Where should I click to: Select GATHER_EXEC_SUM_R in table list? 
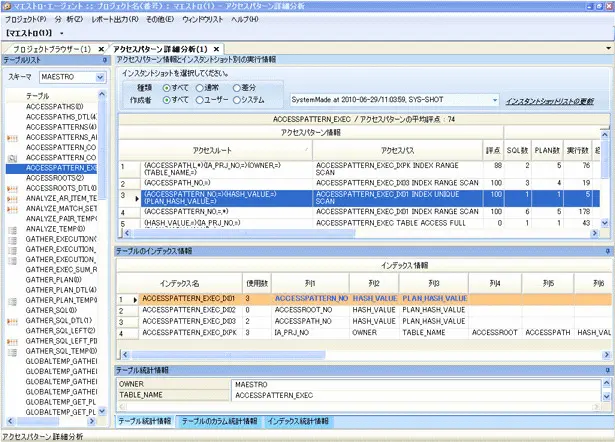[x=61, y=269]
